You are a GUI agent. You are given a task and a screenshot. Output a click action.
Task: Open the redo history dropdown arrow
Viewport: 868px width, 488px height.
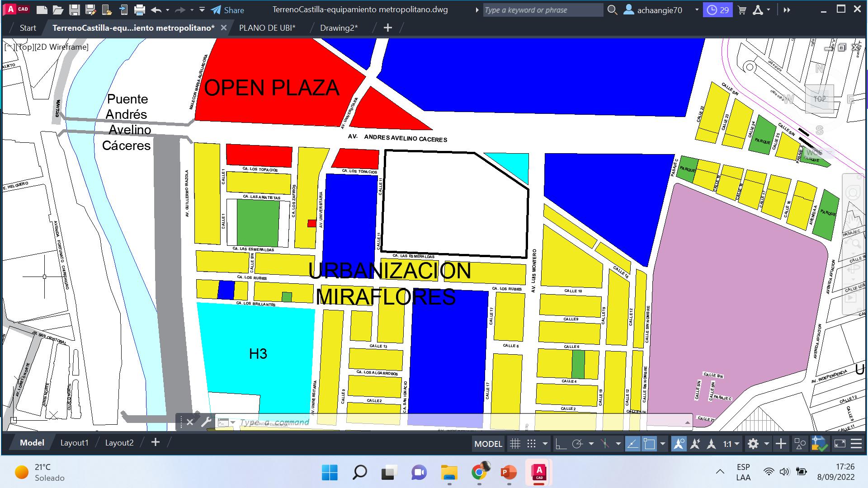[x=192, y=9]
